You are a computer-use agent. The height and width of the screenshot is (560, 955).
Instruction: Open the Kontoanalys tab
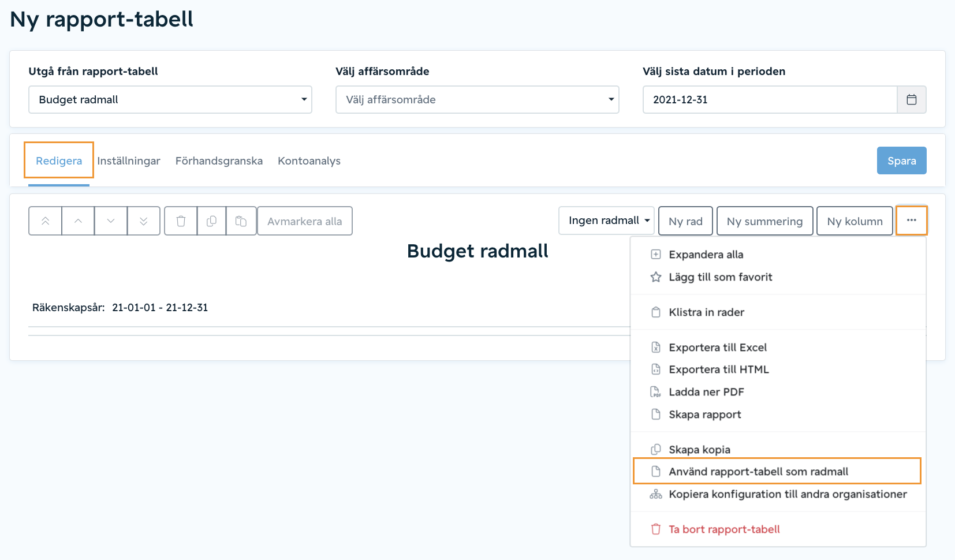tap(309, 160)
